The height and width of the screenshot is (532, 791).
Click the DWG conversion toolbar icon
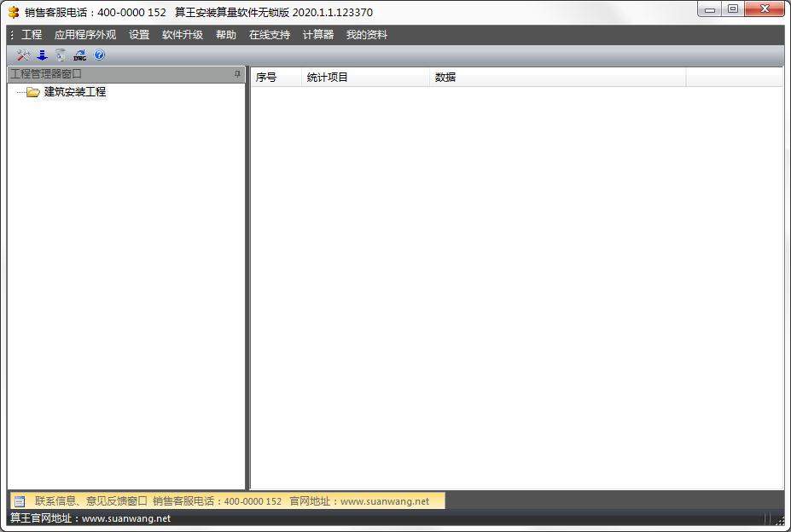tap(79, 55)
